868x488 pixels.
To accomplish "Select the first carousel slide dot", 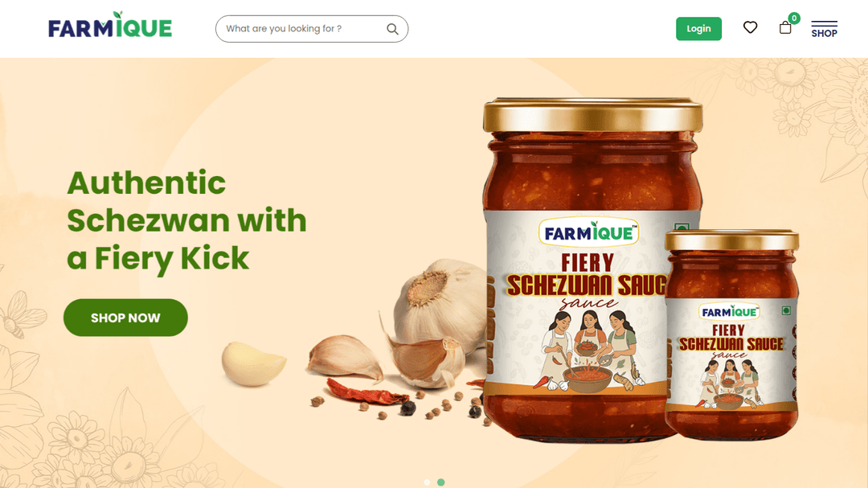I will pyautogui.click(x=427, y=482).
